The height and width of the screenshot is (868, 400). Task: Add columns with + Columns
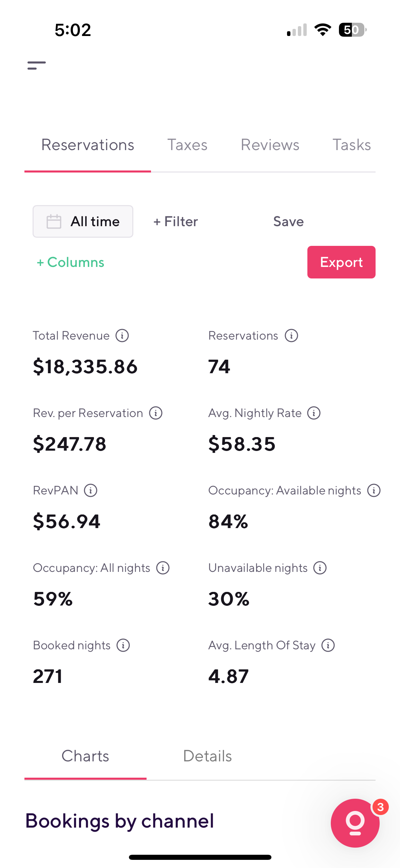70,263
